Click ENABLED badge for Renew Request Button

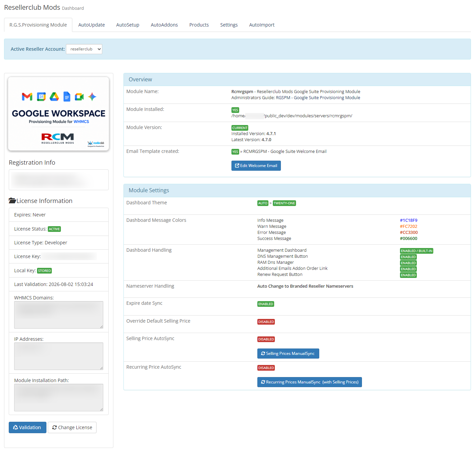(408, 275)
